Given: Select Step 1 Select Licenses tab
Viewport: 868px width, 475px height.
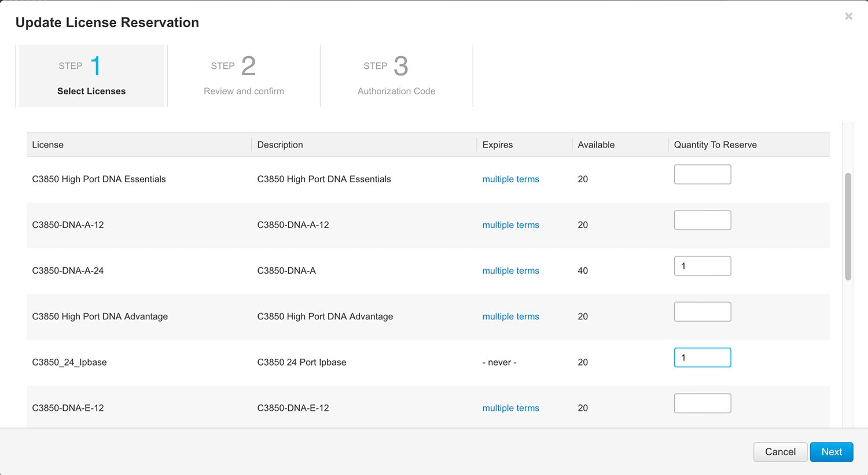Looking at the screenshot, I should point(91,76).
